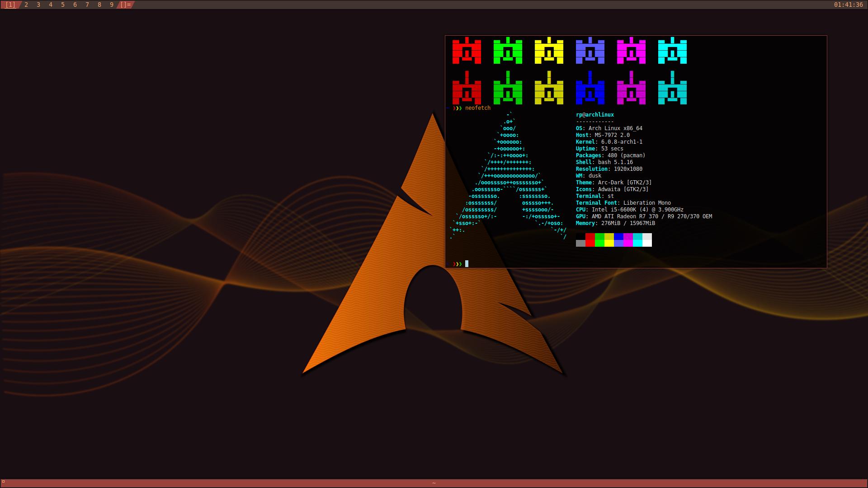Click the 'Resolution: 1920x1080' line

point(609,169)
